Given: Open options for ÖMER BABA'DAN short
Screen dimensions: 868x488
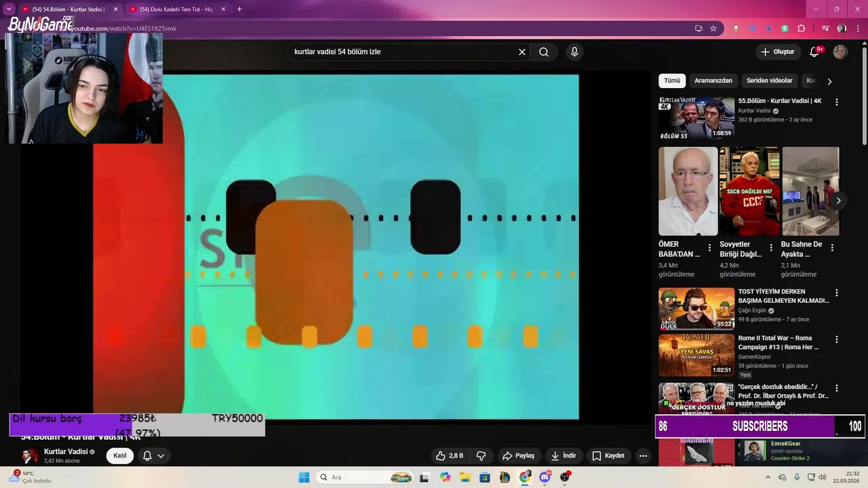Looking at the screenshot, I should click(x=709, y=247).
